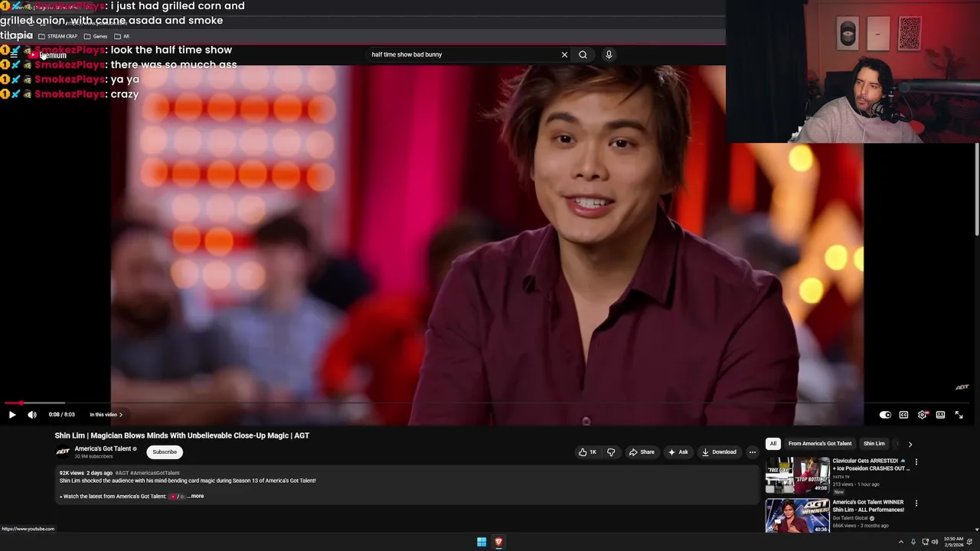Exit full screen player view

[x=959, y=415]
